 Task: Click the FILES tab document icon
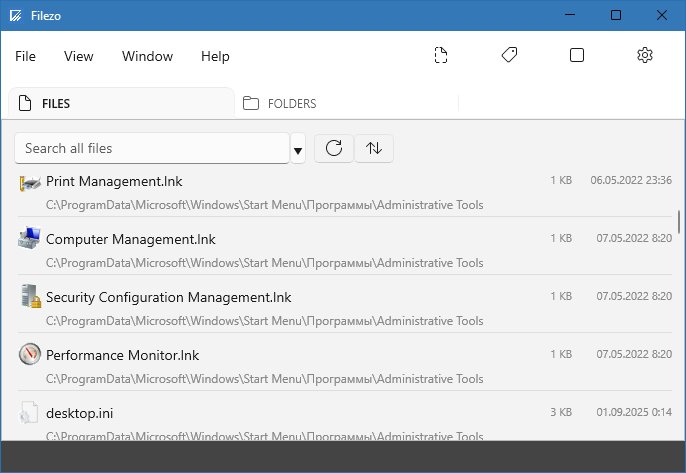(25, 103)
